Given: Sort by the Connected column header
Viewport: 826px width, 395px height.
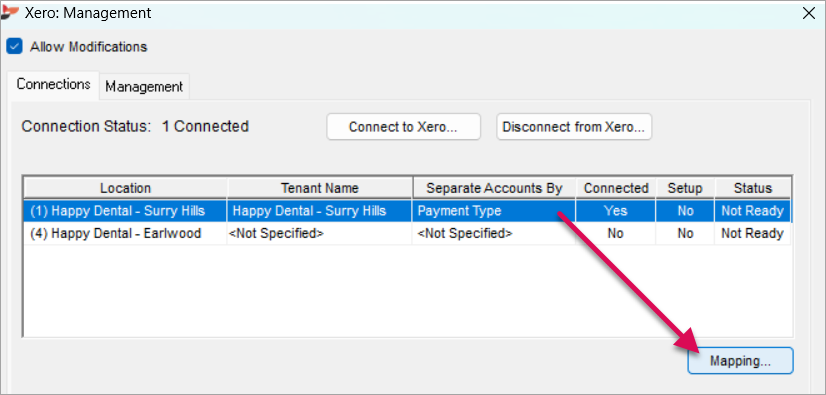Looking at the screenshot, I should pyautogui.click(x=616, y=188).
